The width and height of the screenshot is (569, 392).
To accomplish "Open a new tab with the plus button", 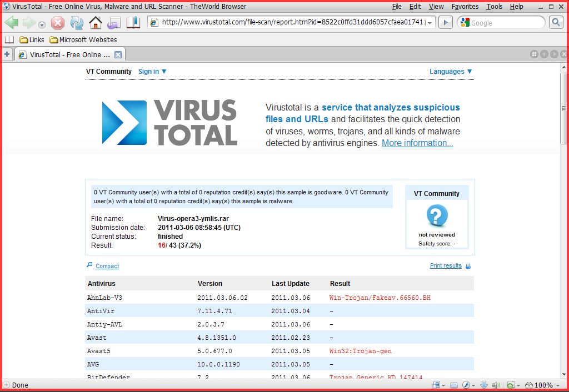I will pyautogui.click(x=7, y=54).
